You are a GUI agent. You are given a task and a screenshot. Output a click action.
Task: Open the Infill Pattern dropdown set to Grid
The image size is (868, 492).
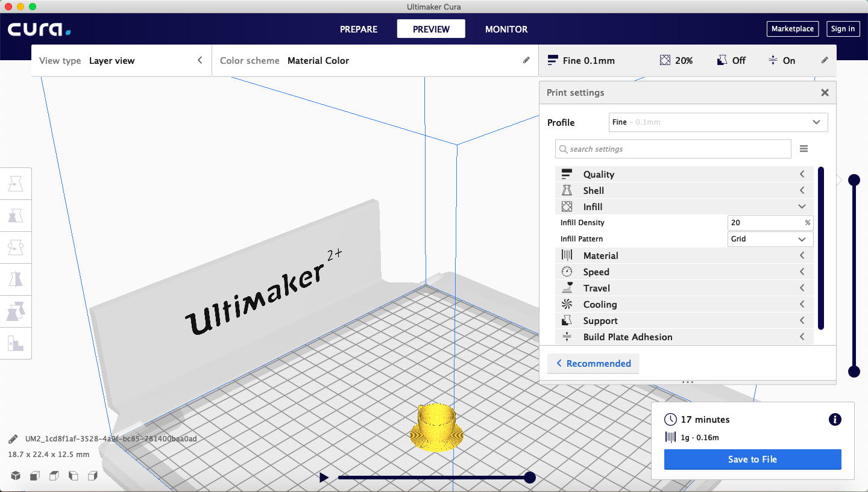tap(770, 239)
